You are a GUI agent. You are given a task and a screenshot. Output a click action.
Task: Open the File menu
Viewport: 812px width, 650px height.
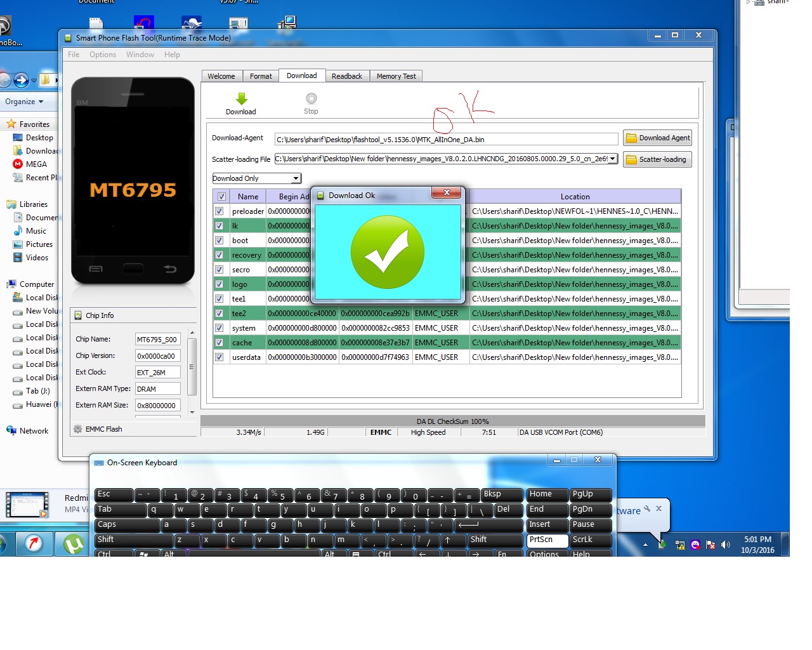(x=74, y=55)
